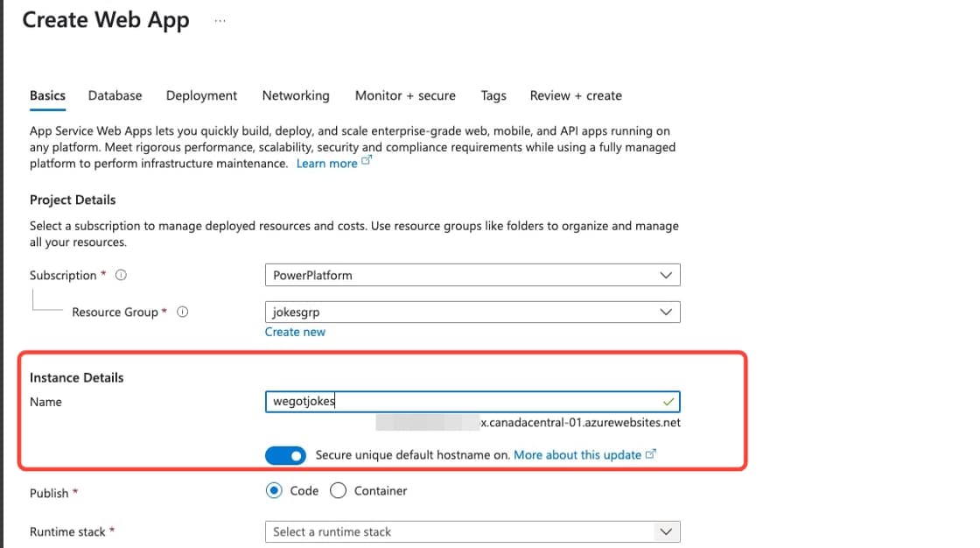Click the Subscription info icon

point(121,275)
